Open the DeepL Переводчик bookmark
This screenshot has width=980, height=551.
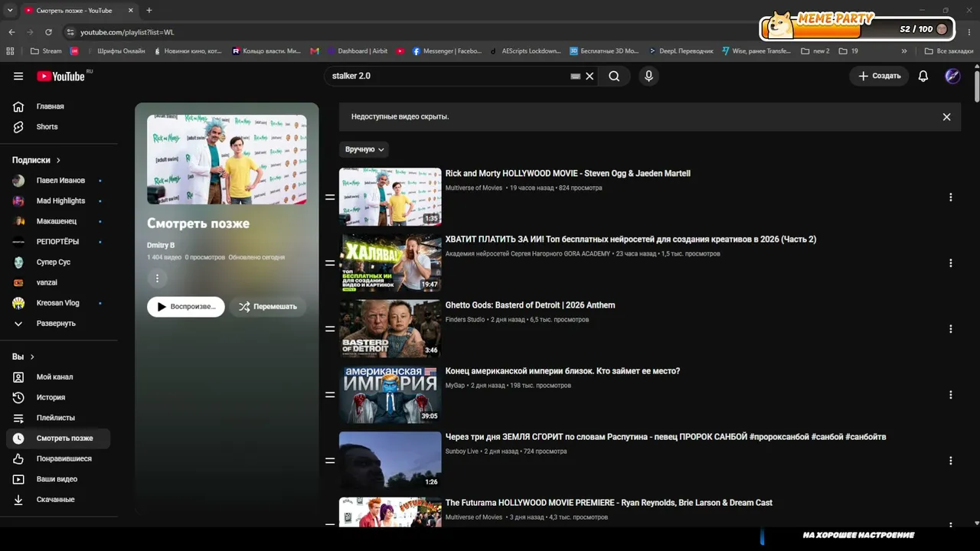click(x=681, y=51)
